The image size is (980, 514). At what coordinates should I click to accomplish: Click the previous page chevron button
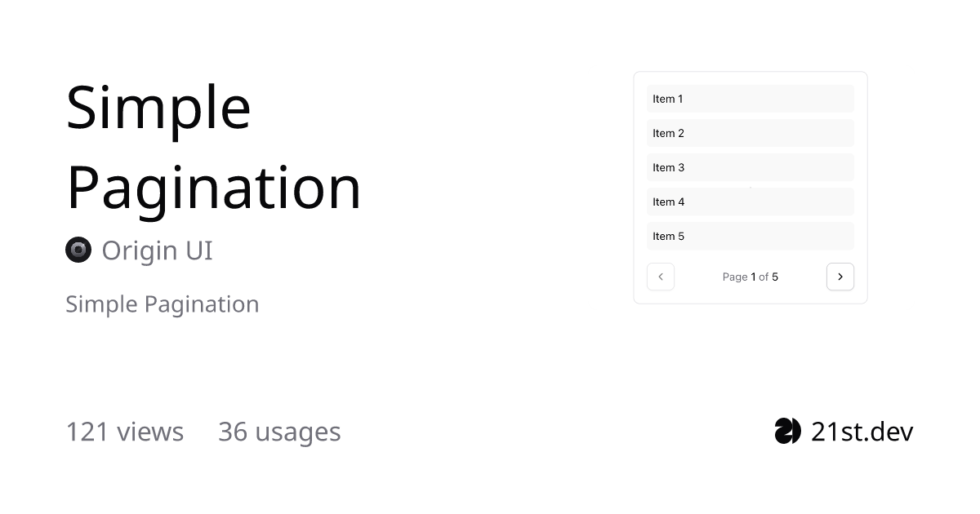click(x=661, y=277)
